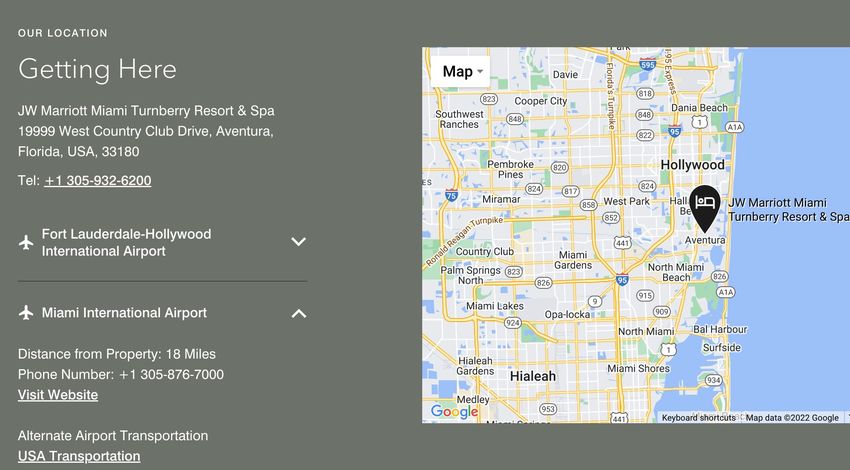This screenshot has width=850, height=470.
Task: Click Miami Lakes label on map
Action: [495, 306]
